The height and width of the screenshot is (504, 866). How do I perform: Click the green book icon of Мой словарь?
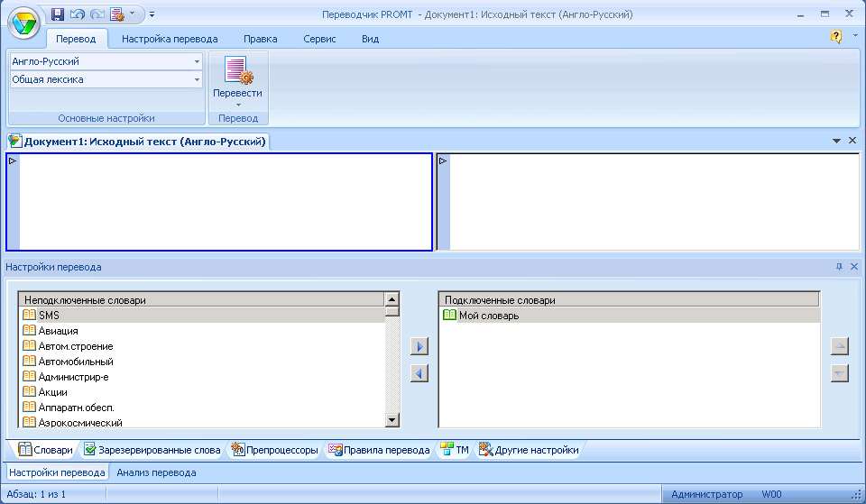point(449,315)
